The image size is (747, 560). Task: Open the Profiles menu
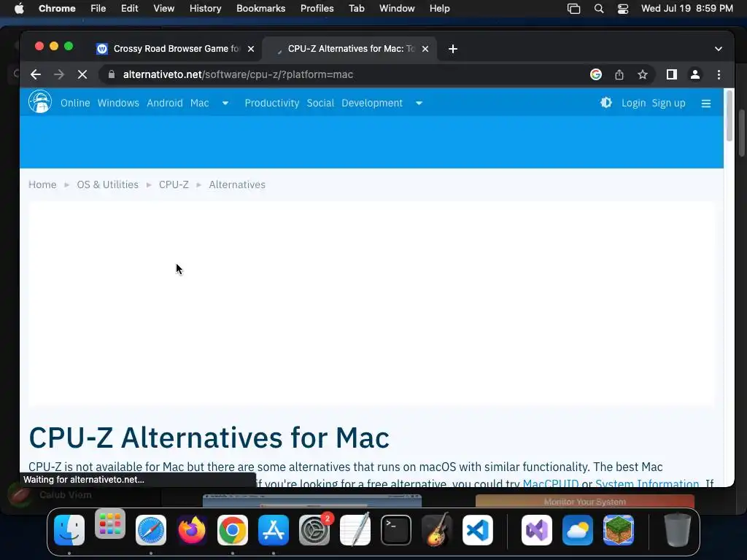(x=317, y=8)
